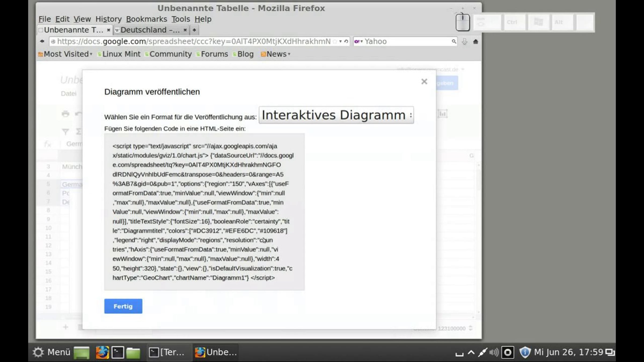Click volume speaker icon in system tray

click(494, 352)
